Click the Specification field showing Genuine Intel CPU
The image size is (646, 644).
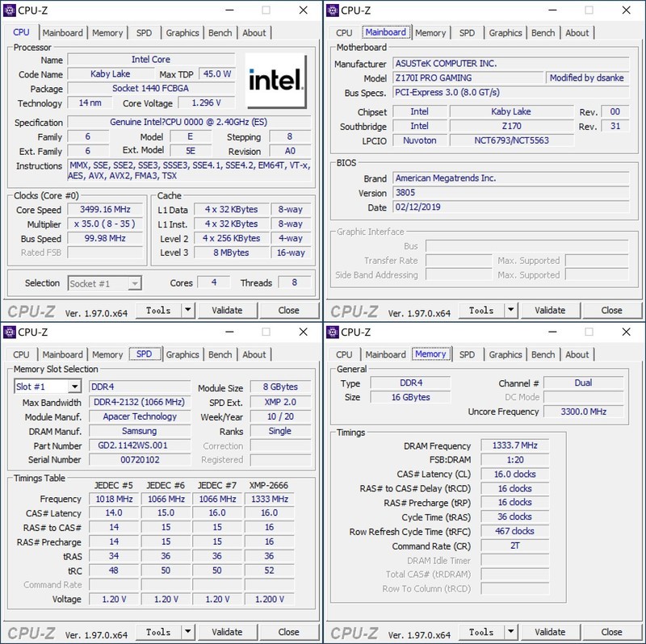tap(189, 123)
